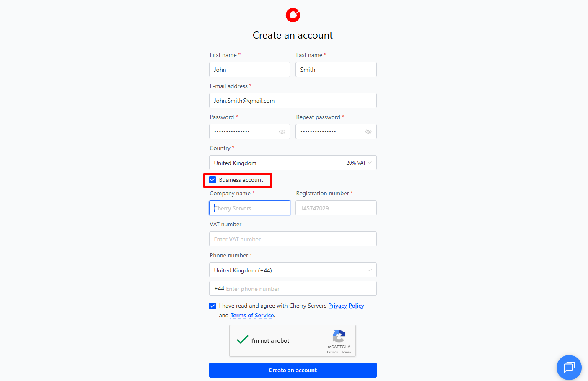Uncheck the Business account checkbox
Viewport: 588px width, 381px height.
pyautogui.click(x=212, y=180)
